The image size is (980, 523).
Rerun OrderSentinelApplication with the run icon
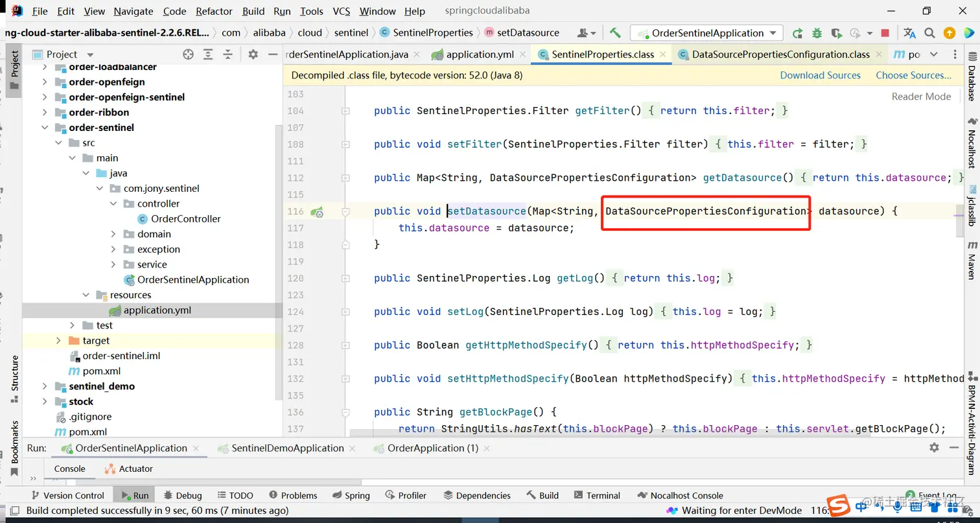(798, 33)
